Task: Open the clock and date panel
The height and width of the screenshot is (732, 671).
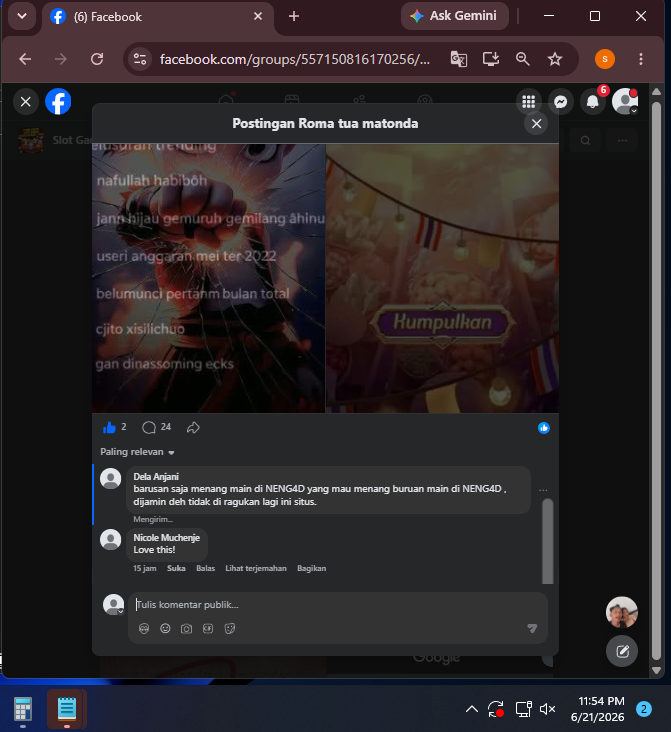Action: (598, 709)
